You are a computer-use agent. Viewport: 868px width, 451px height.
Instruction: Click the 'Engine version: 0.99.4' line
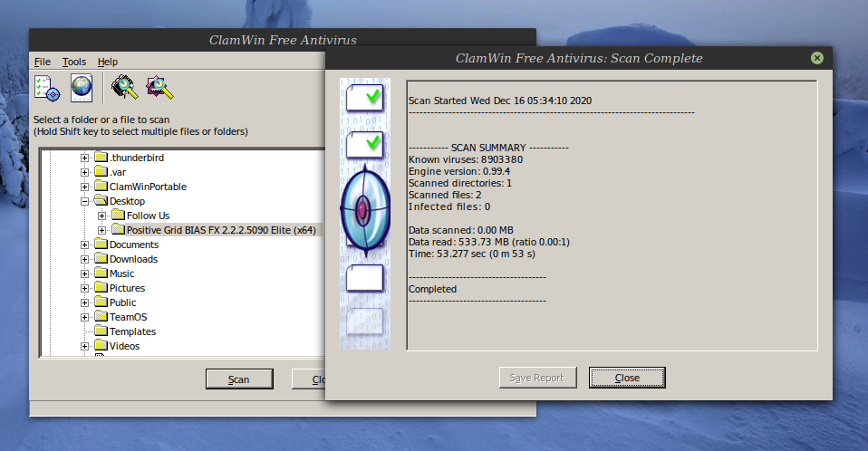pos(459,171)
